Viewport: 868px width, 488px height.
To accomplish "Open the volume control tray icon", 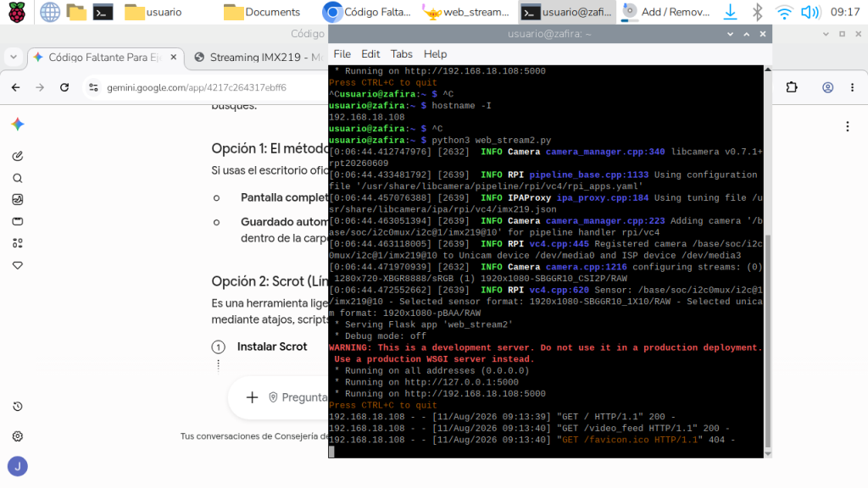I will click(810, 12).
